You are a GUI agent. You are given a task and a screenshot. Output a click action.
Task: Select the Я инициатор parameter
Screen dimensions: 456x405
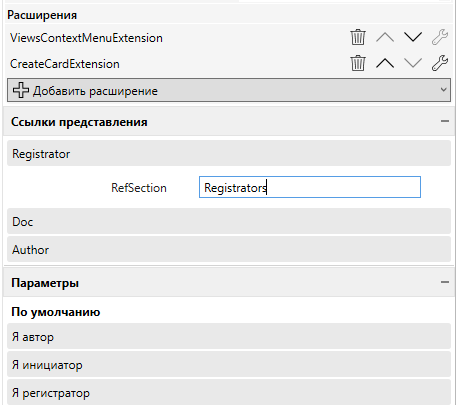click(229, 364)
